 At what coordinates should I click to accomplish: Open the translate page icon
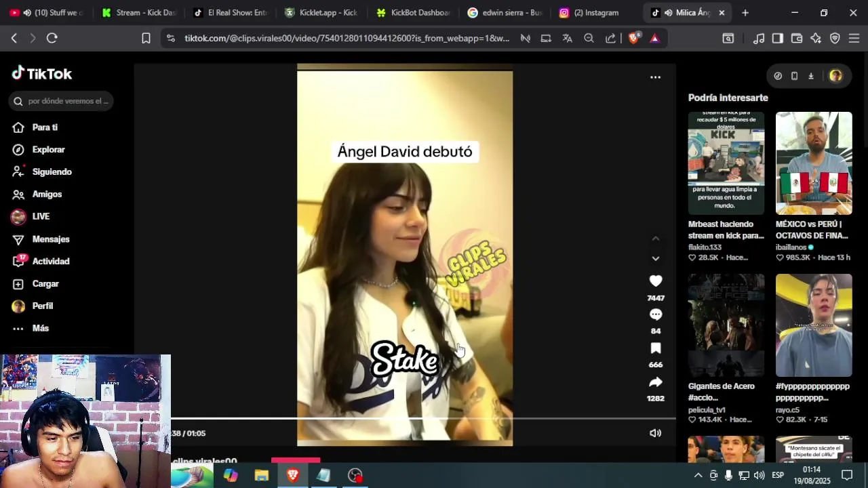(x=567, y=39)
